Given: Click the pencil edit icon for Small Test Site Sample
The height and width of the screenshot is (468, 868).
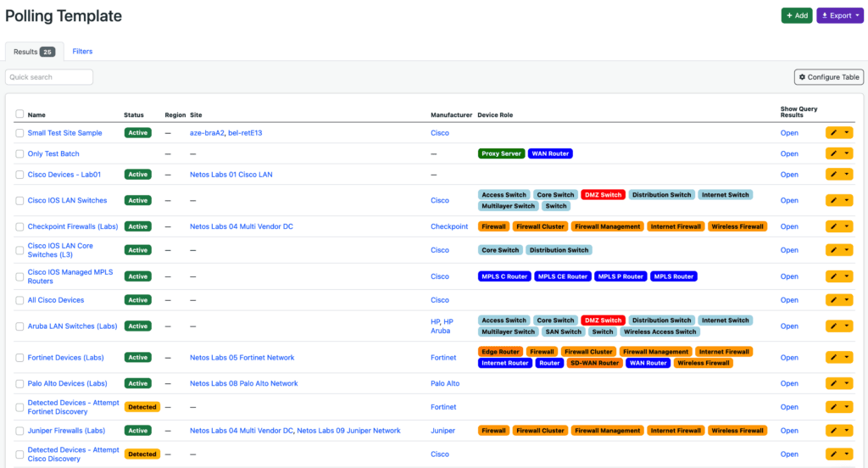Looking at the screenshot, I should (834, 133).
